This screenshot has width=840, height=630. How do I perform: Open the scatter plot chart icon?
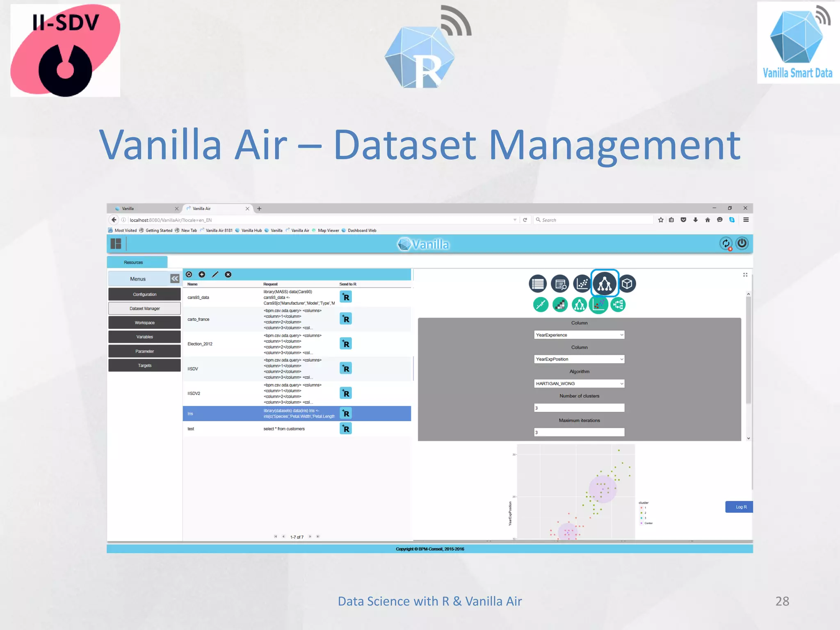click(x=582, y=283)
